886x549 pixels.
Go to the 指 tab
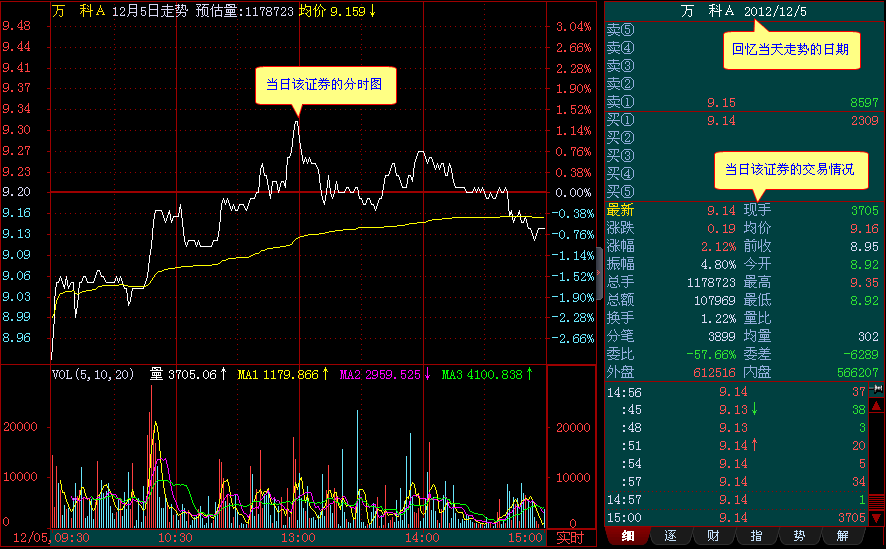click(x=756, y=537)
